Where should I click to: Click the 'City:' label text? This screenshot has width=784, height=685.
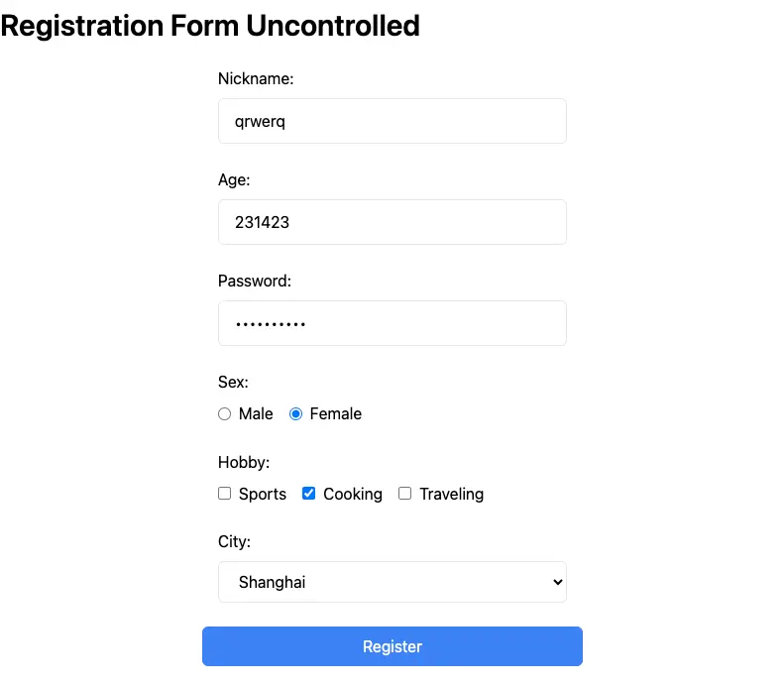(x=234, y=542)
